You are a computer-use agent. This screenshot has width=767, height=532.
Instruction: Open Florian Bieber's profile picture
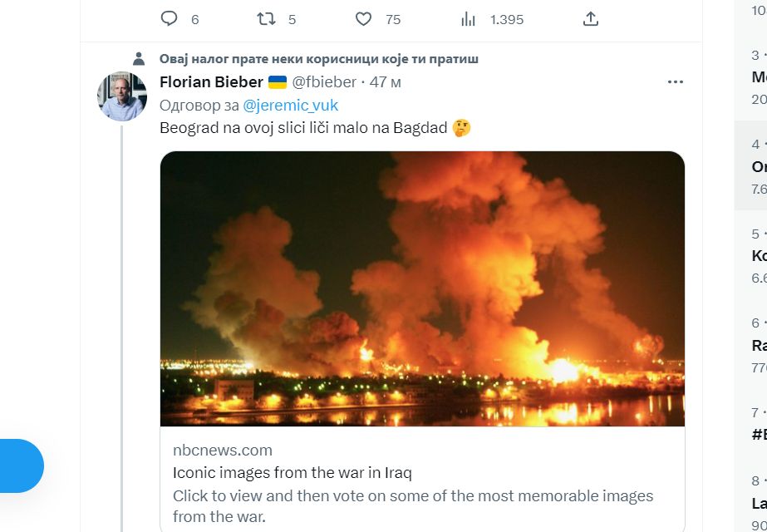pyautogui.click(x=121, y=94)
